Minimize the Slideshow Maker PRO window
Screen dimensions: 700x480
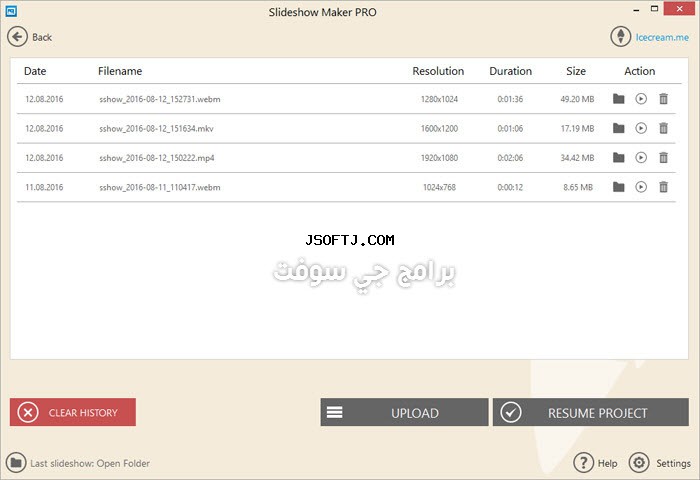[x=636, y=10]
